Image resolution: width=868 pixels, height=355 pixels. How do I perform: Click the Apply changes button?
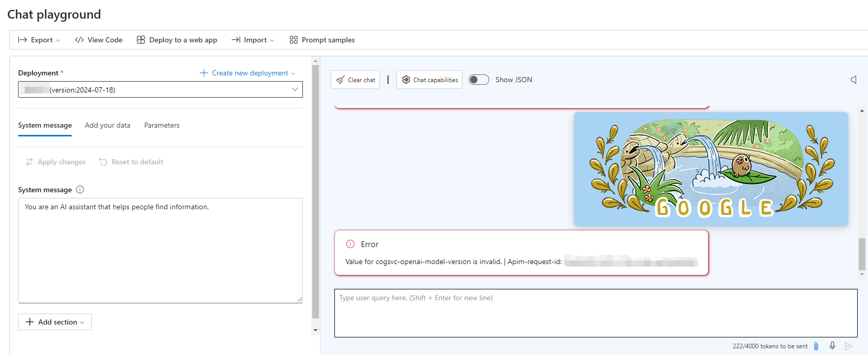[x=56, y=162]
